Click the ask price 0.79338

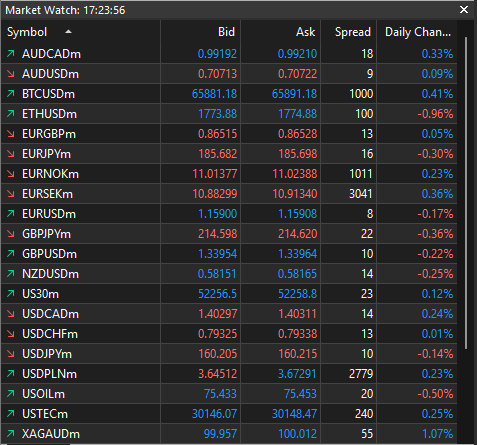pyautogui.click(x=297, y=334)
